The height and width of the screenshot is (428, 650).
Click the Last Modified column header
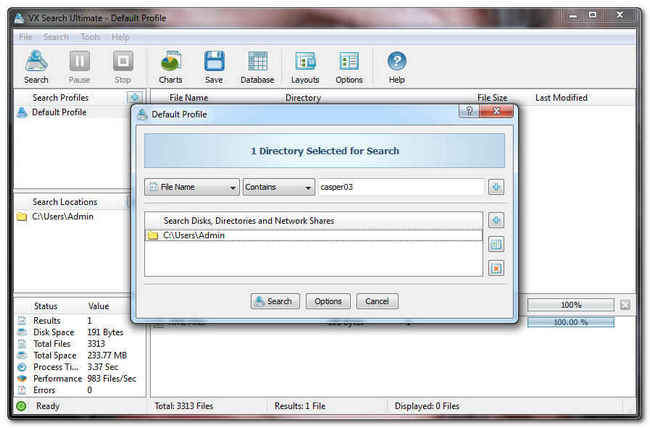(x=561, y=98)
